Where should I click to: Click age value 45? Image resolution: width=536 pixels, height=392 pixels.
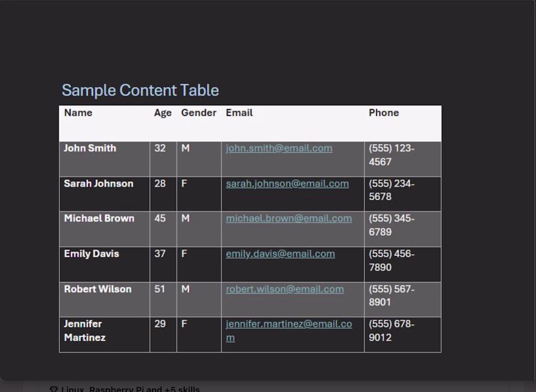pyautogui.click(x=160, y=218)
